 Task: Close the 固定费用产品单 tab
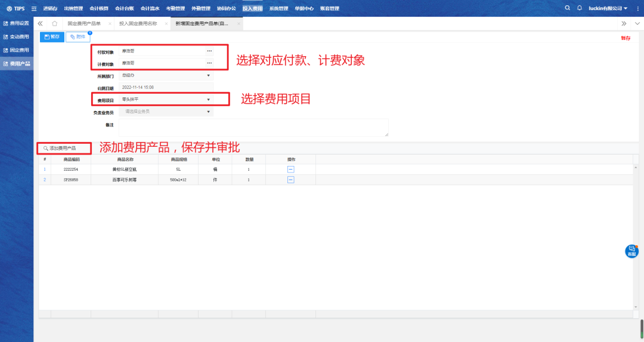tap(110, 23)
